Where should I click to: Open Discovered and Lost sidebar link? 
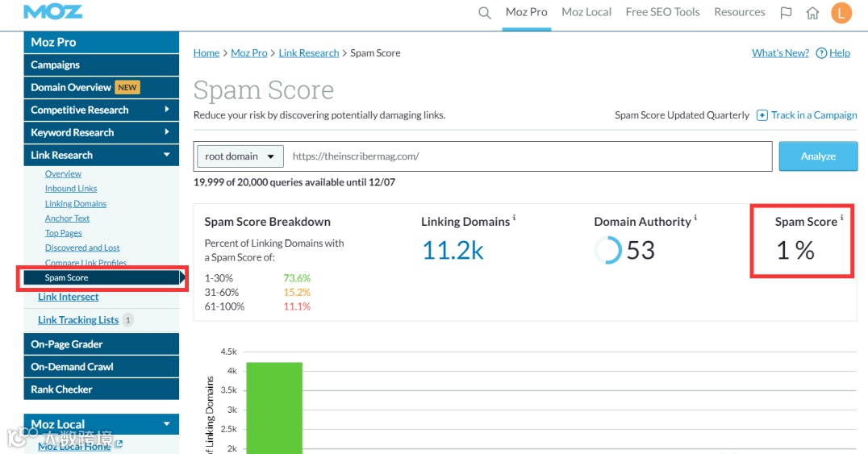coord(82,248)
